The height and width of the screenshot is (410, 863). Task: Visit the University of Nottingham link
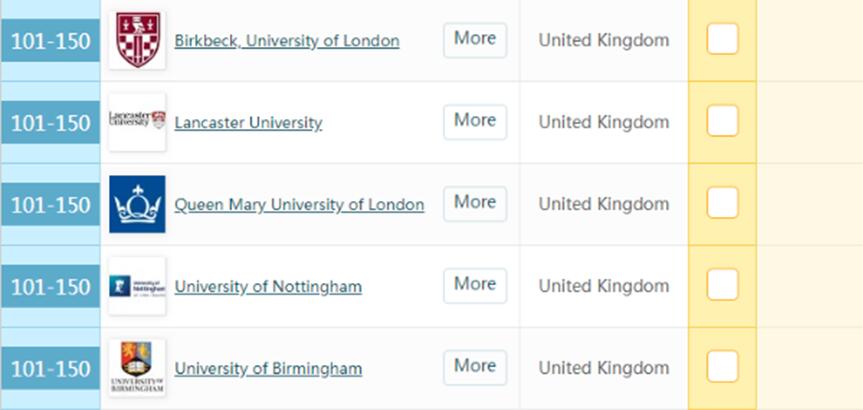[268, 287]
